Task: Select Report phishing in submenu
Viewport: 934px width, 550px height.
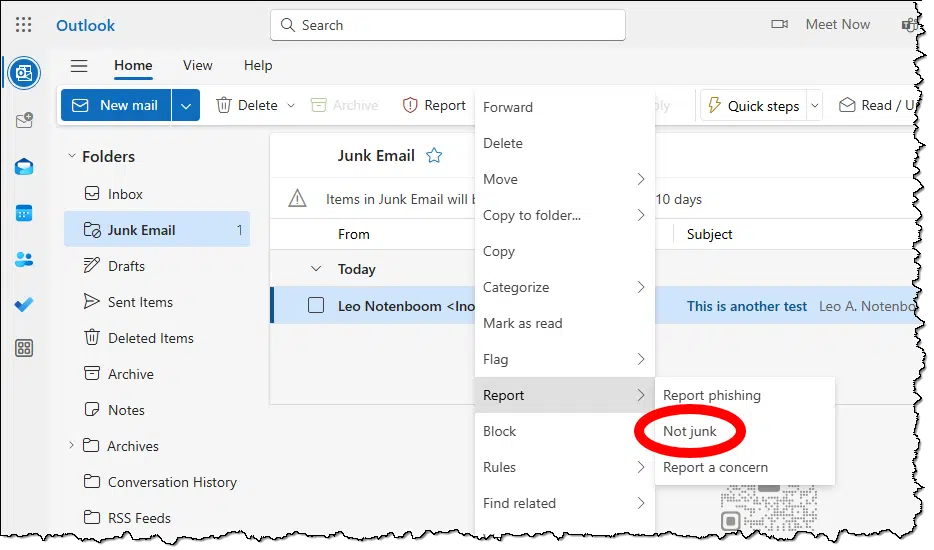Action: coord(745,395)
